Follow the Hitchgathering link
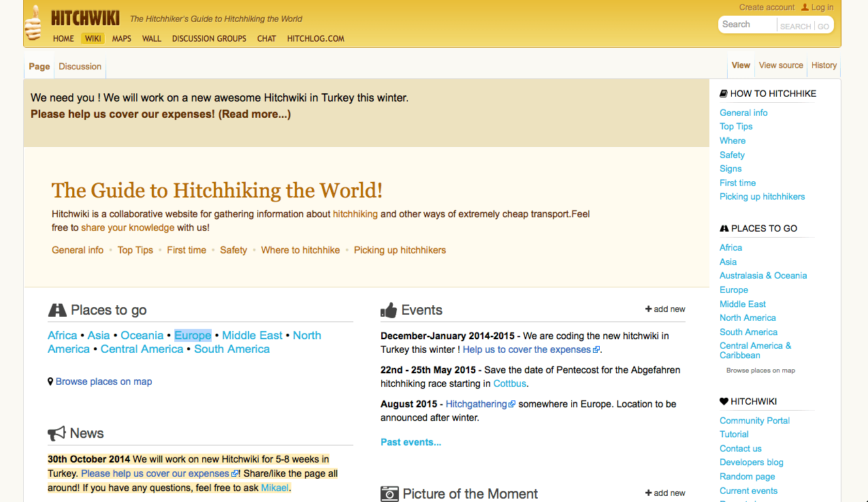This screenshot has height=502, width=868. [x=476, y=403]
